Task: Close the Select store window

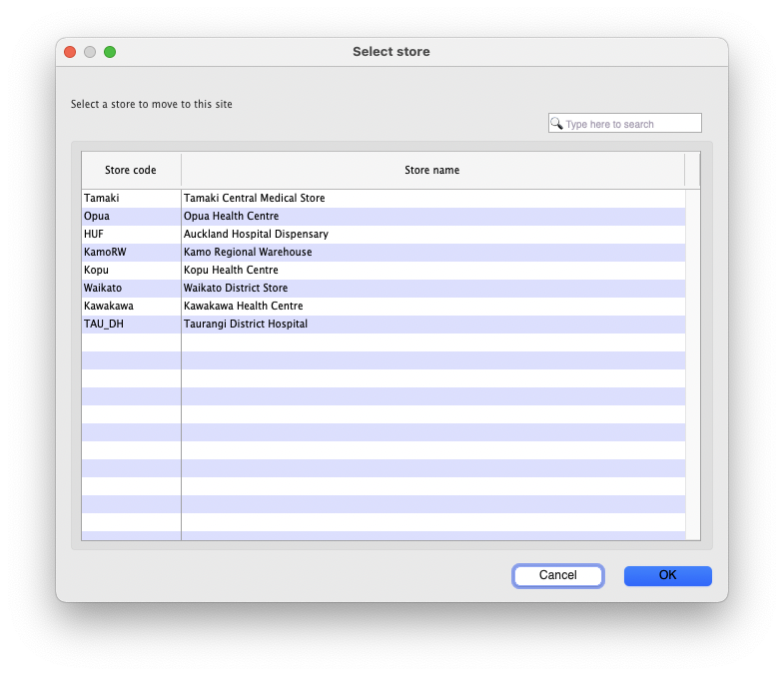Action: point(70,52)
